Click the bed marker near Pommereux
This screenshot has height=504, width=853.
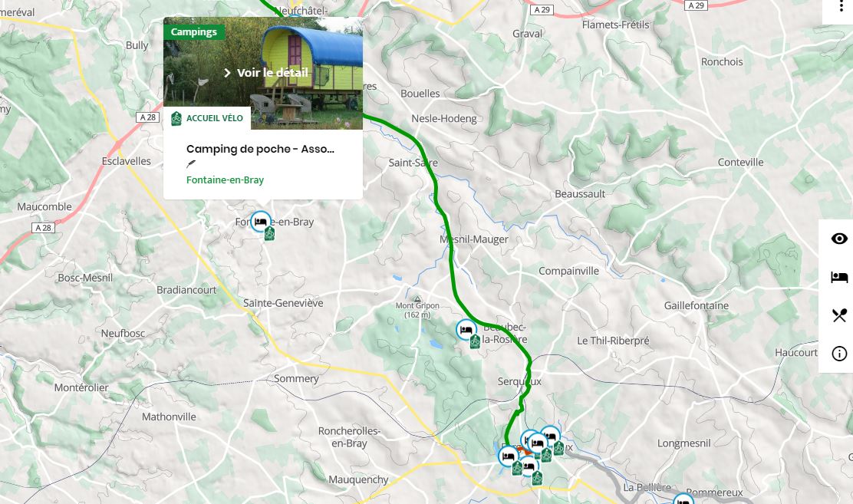(x=683, y=499)
